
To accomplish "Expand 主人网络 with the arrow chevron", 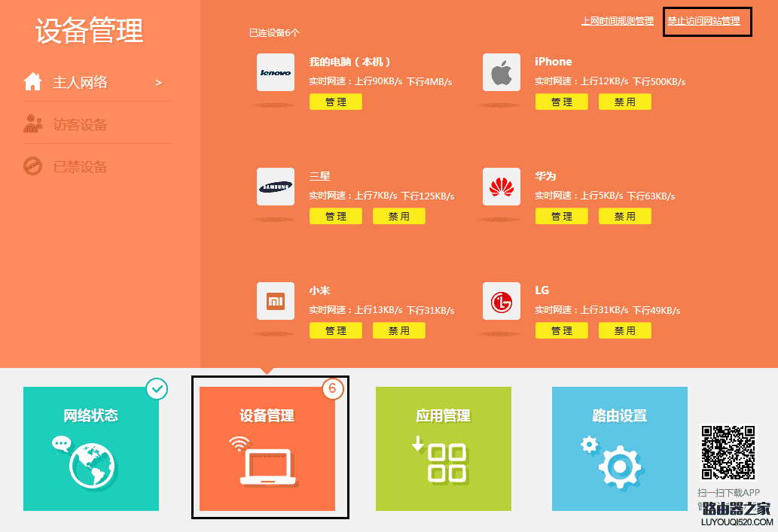I will click(x=158, y=83).
